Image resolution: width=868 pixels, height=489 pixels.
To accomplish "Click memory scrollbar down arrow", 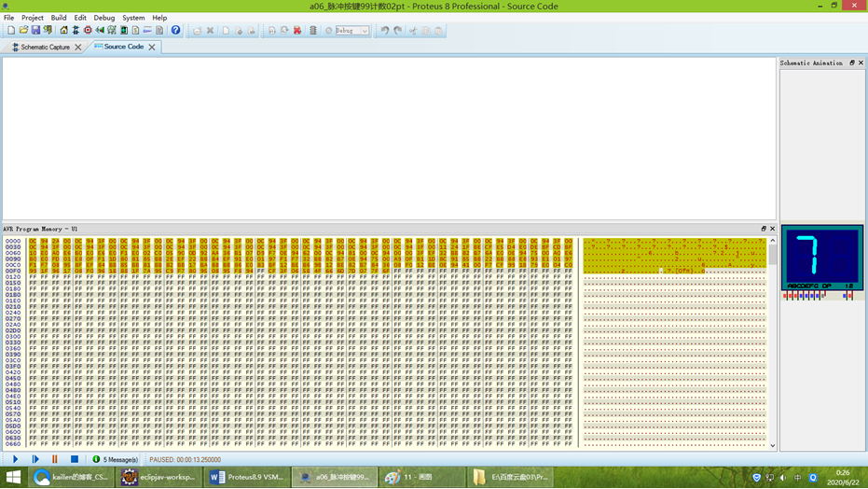I will [x=772, y=445].
